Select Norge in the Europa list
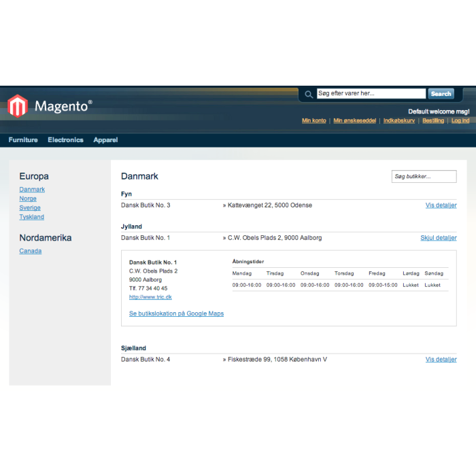This screenshot has height=476, width=476. [28, 199]
